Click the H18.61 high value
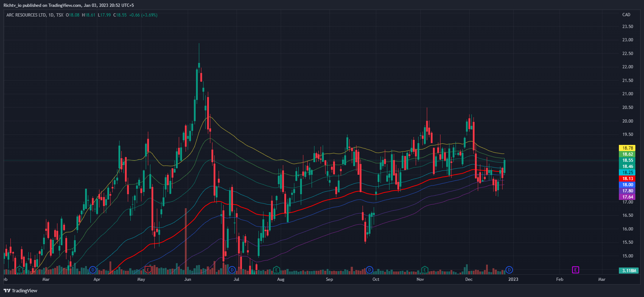The width and height of the screenshot is (644, 297). [x=89, y=15]
